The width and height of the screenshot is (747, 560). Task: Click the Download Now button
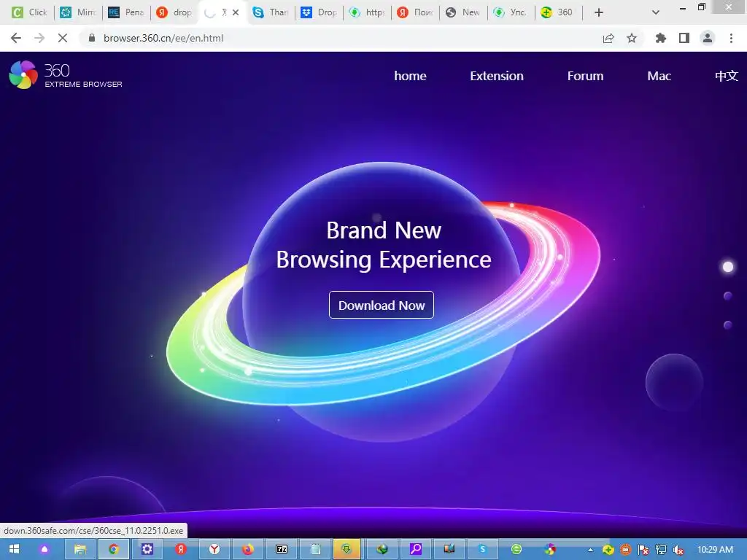click(x=381, y=305)
